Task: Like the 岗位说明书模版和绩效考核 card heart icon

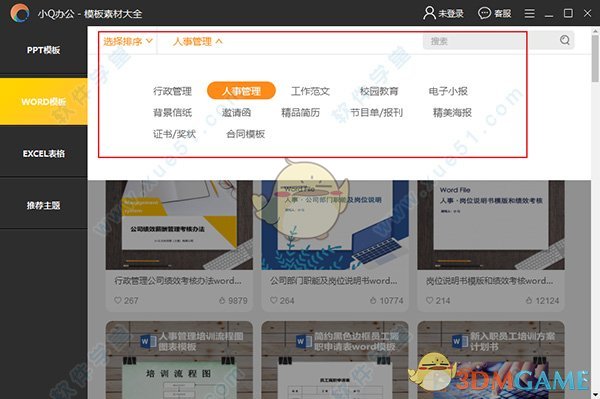Action: click(430, 300)
